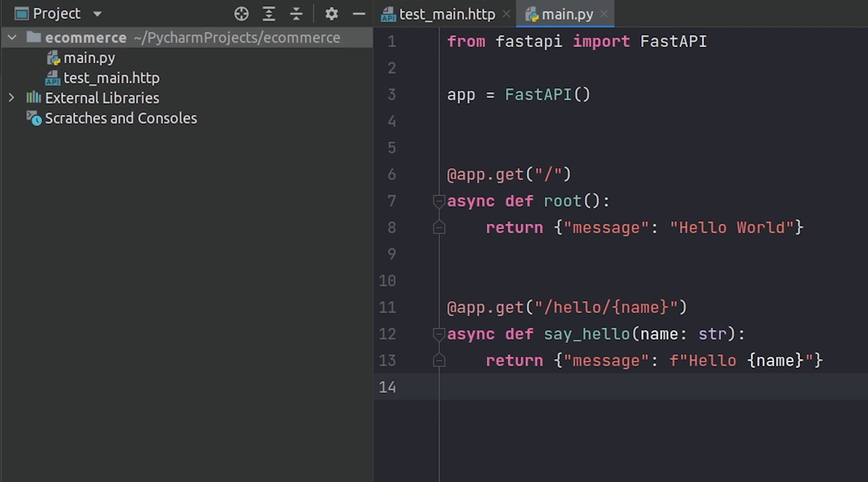Click the Expand All icon in Project toolbar
Viewport: 868px width, 482px height.
pos(269,14)
